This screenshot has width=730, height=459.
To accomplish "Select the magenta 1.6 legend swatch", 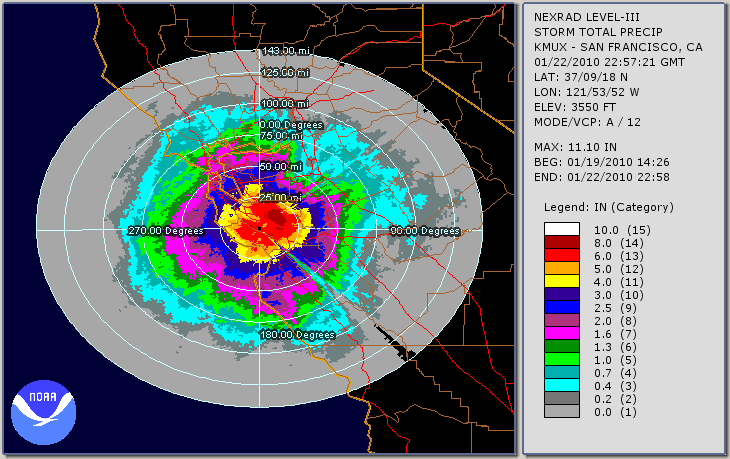I will [562, 332].
